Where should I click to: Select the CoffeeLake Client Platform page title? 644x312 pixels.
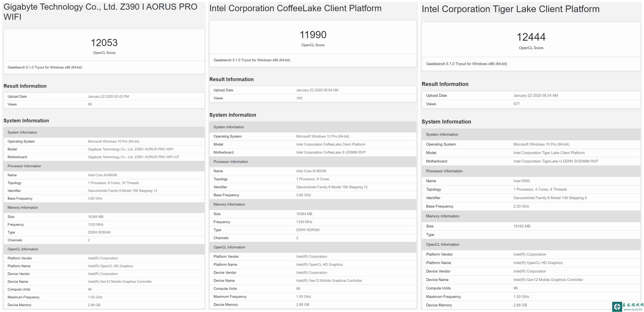[295, 8]
